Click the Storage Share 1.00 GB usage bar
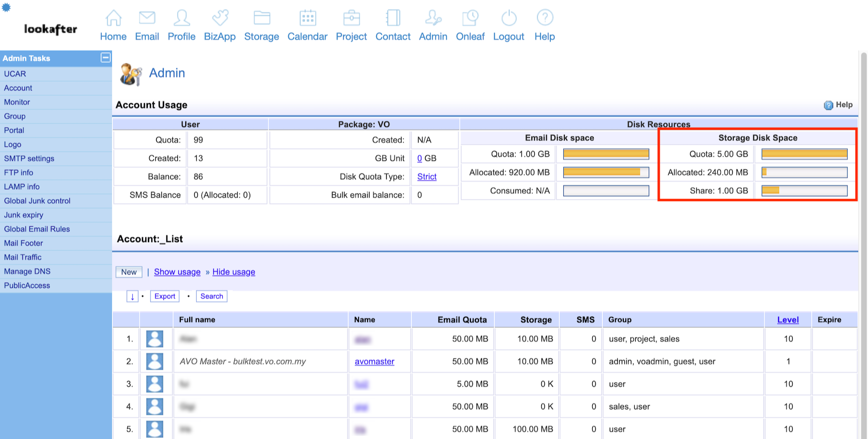Screen dimensions: 868x439 point(804,191)
